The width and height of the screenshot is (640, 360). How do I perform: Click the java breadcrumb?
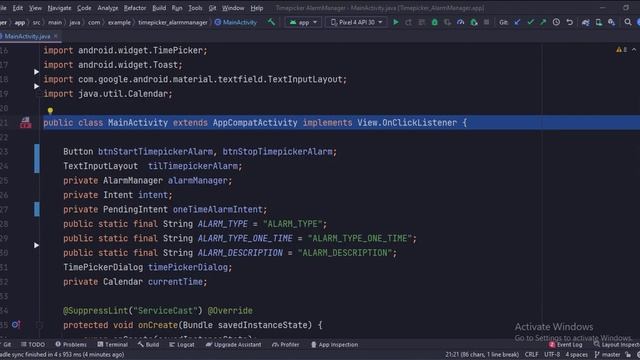coord(75,22)
